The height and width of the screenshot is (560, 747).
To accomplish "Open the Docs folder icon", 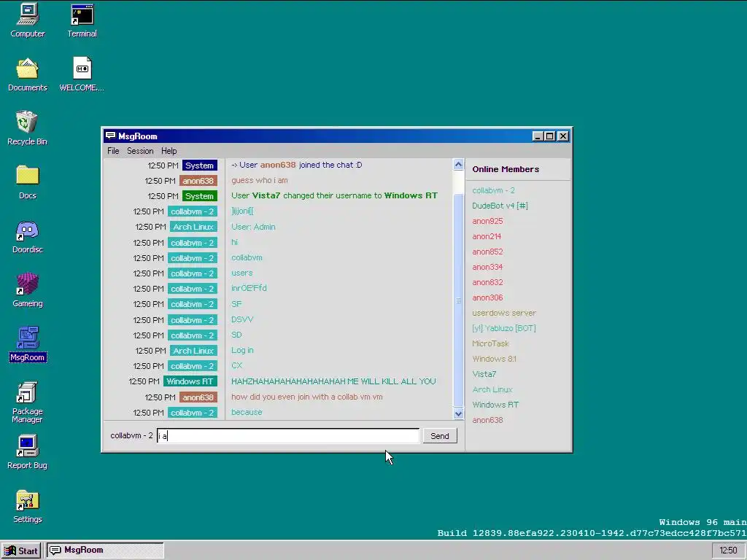I will [27, 182].
